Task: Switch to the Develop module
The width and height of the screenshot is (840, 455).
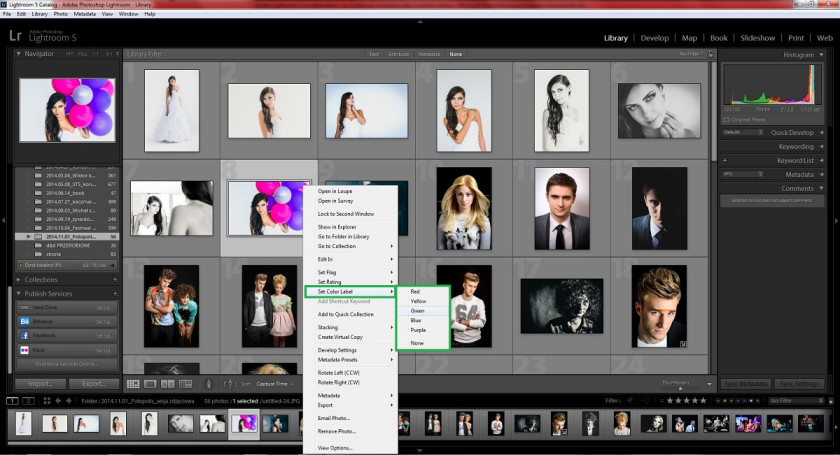Action: 654,38
